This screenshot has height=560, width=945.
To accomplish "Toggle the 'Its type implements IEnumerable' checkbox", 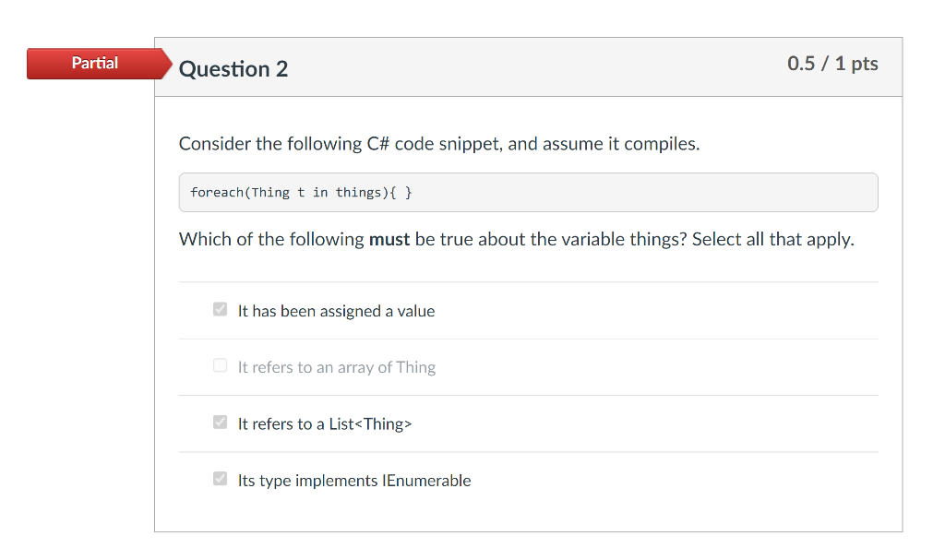I will [220, 479].
